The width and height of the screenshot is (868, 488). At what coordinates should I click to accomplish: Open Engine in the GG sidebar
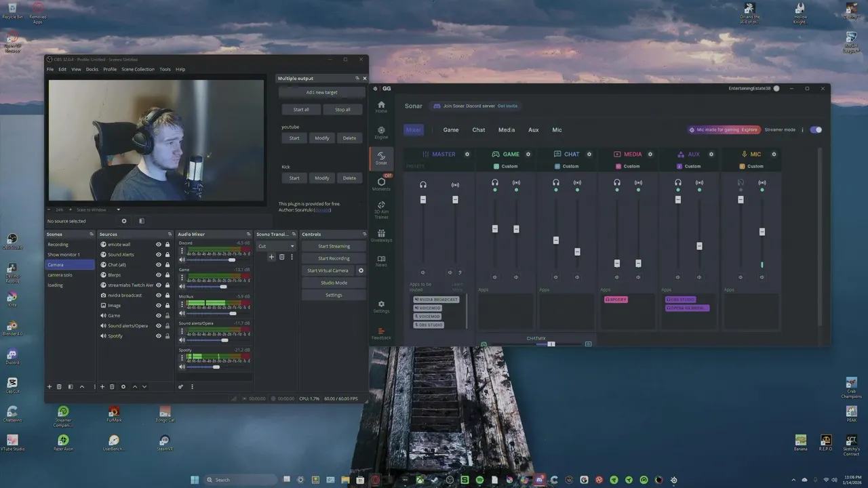pos(381,132)
